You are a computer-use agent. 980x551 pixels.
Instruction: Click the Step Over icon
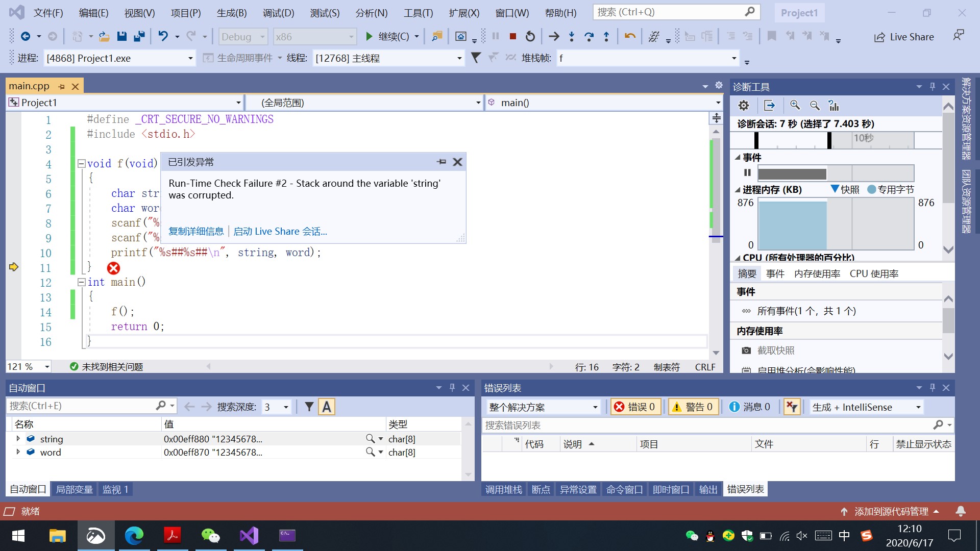(589, 36)
